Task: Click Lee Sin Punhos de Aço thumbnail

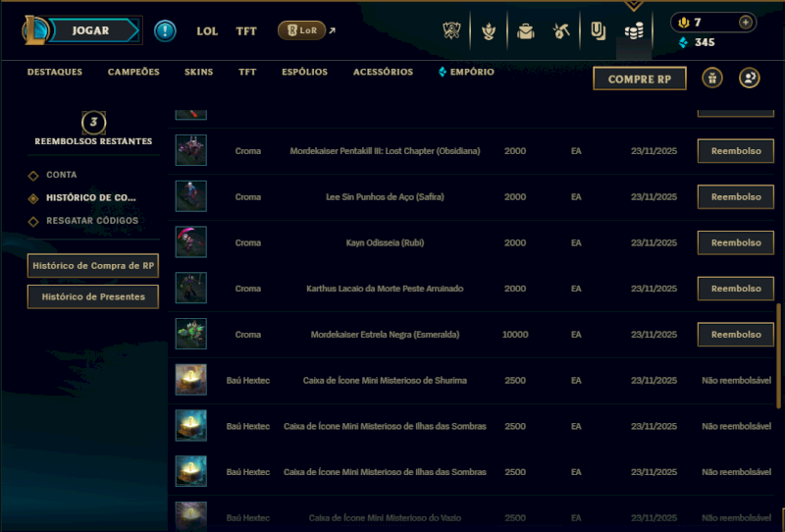Action: (x=190, y=196)
